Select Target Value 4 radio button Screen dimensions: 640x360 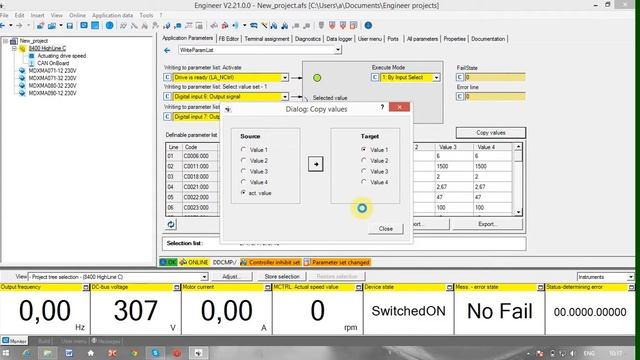click(364, 182)
